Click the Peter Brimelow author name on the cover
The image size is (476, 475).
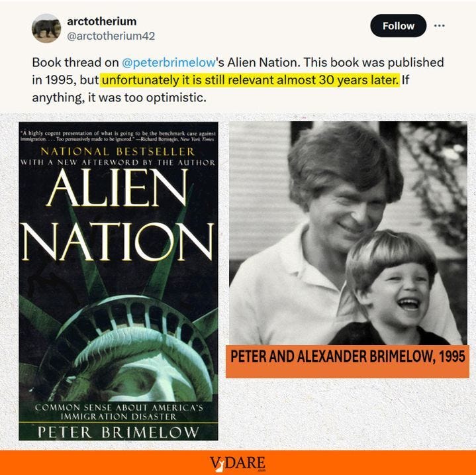pos(119,432)
